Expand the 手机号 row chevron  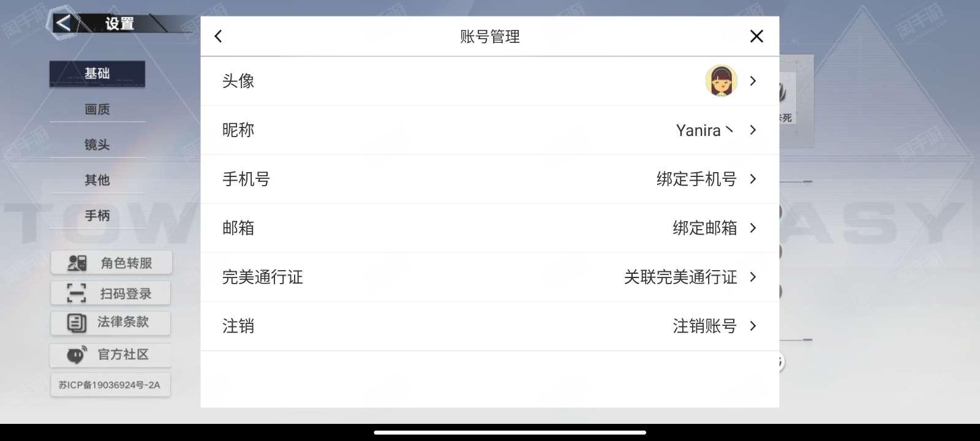[753, 179]
